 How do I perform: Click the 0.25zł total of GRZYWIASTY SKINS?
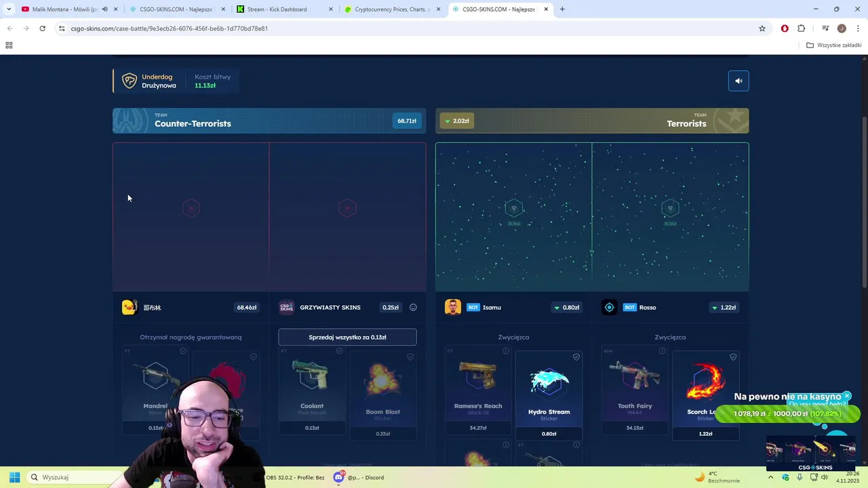pos(391,307)
